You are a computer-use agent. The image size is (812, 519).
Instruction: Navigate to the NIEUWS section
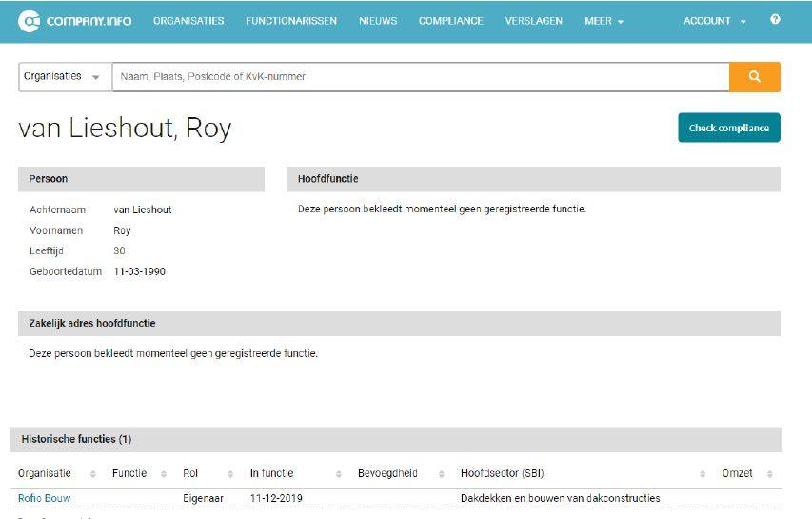point(378,21)
